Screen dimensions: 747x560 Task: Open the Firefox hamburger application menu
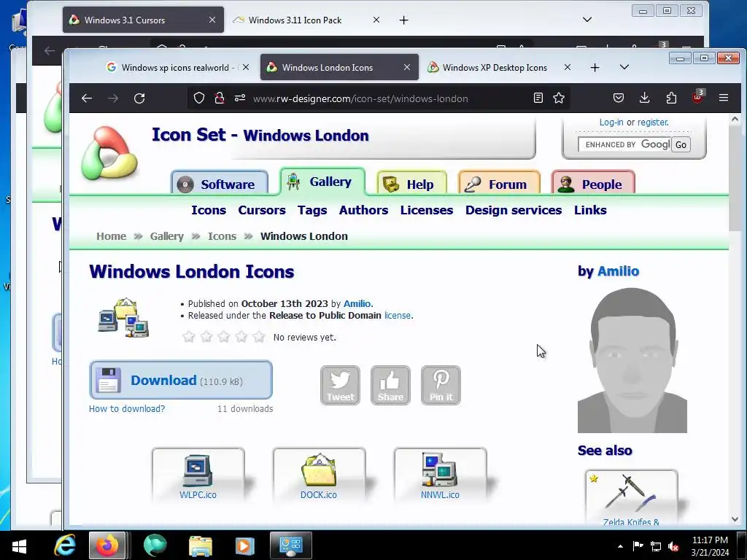(724, 98)
